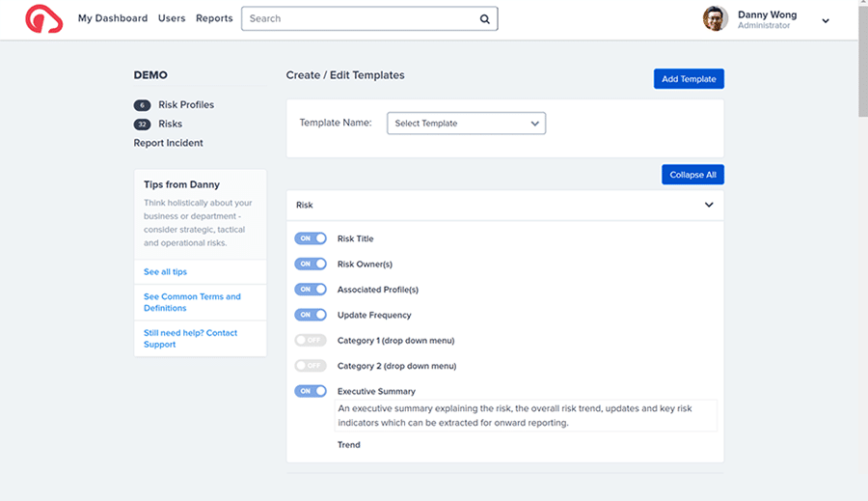868x501 pixels.
Task: Click the Collapse All button
Action: pyautogui.click(x=692, y=175)
